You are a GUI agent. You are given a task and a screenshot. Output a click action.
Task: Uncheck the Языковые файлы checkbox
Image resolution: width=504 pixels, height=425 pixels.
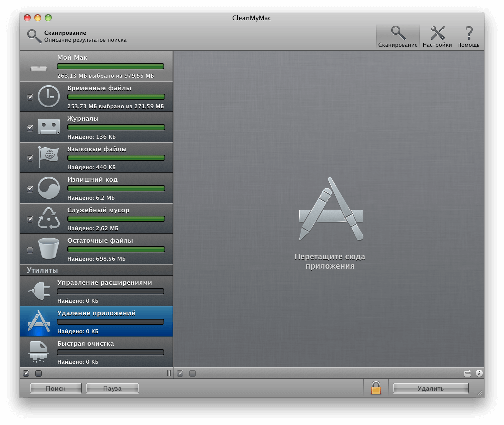point(30,158)
